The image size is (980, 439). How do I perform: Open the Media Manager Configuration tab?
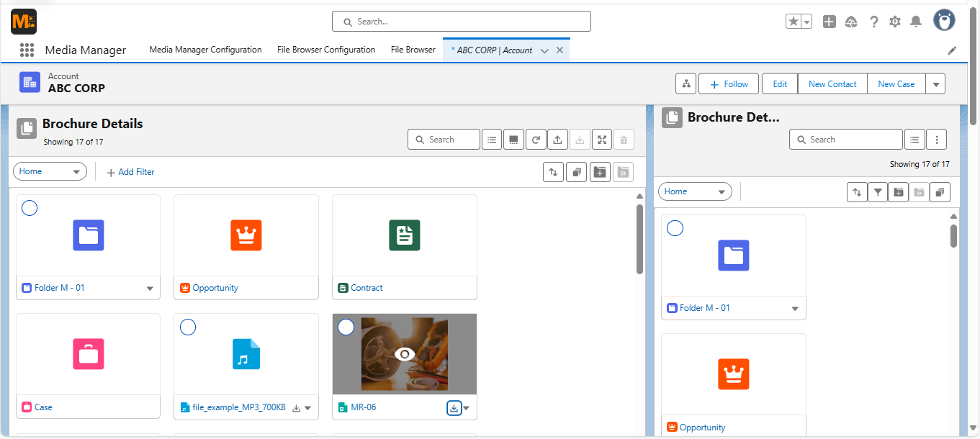coord(205,50)
